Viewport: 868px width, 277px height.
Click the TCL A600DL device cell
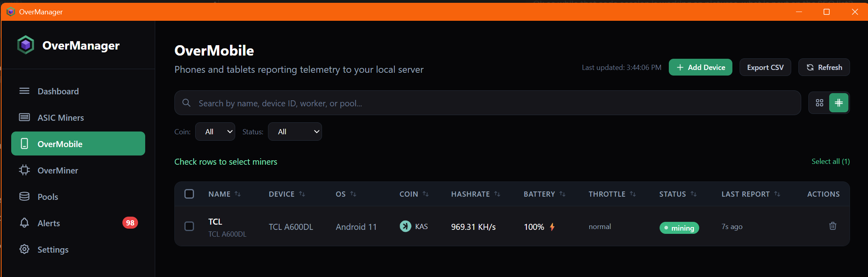click(x=291, y=227)
